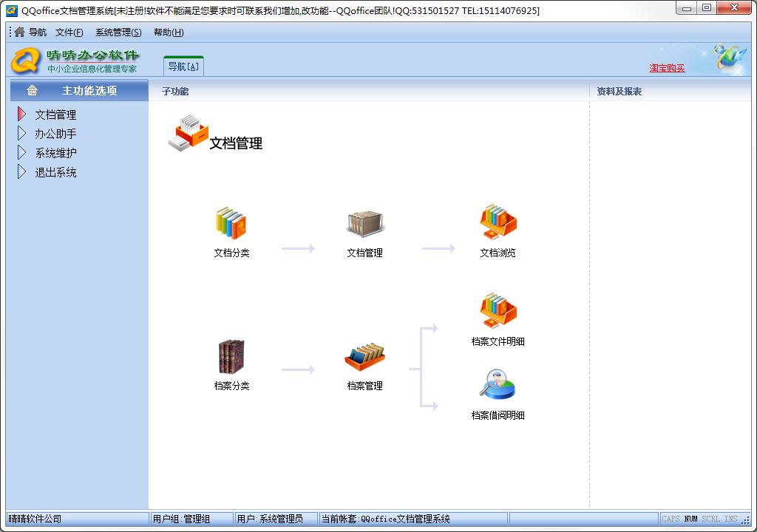Expand the 文档管理 tree arrow
Image resolution: width=757 pixels, height=532 pixels.
21,115
